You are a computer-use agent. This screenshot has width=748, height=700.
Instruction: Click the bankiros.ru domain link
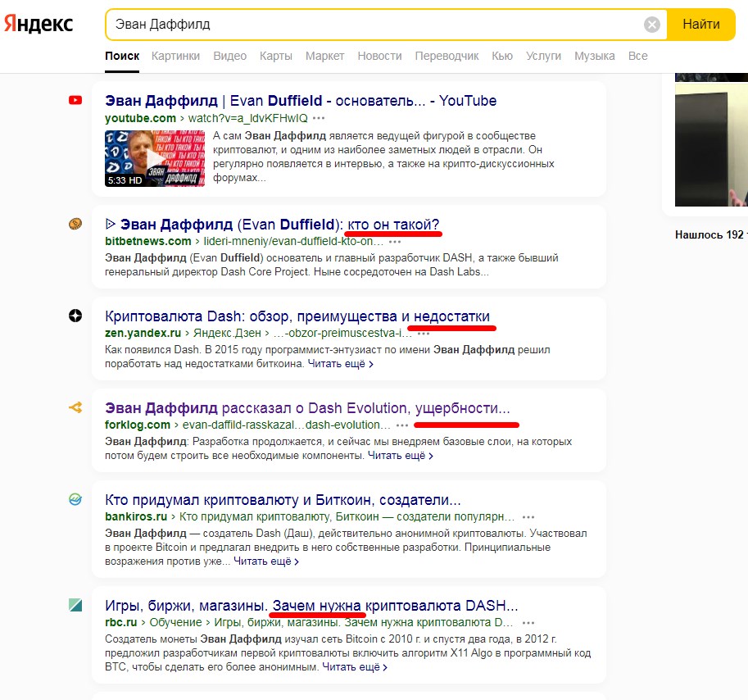click(x=136, y=516)
